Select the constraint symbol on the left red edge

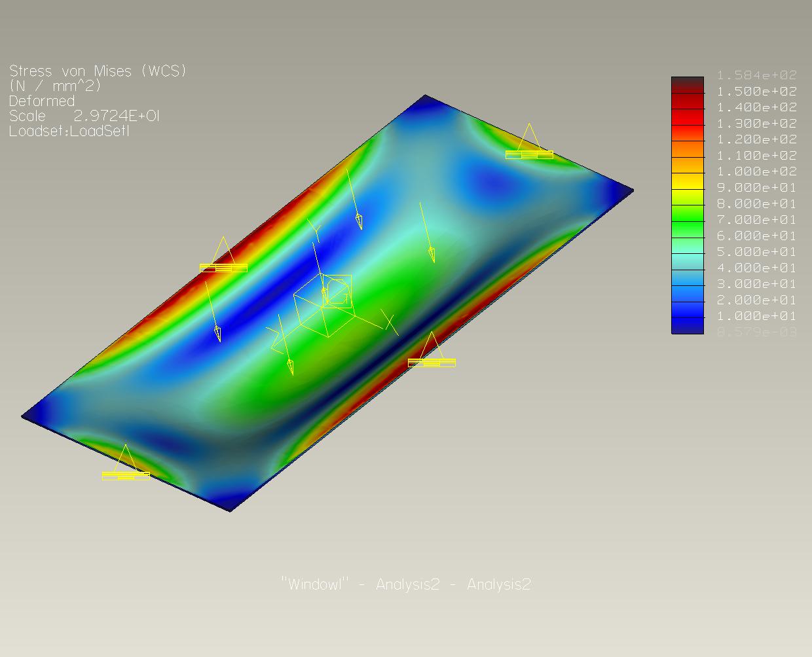(223, 255)
